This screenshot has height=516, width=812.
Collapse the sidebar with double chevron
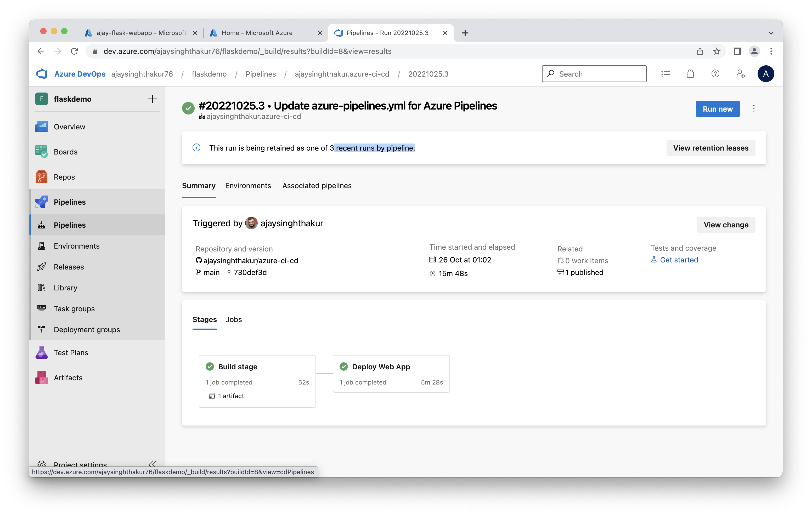pyautogui.click(x=153, y=464)
